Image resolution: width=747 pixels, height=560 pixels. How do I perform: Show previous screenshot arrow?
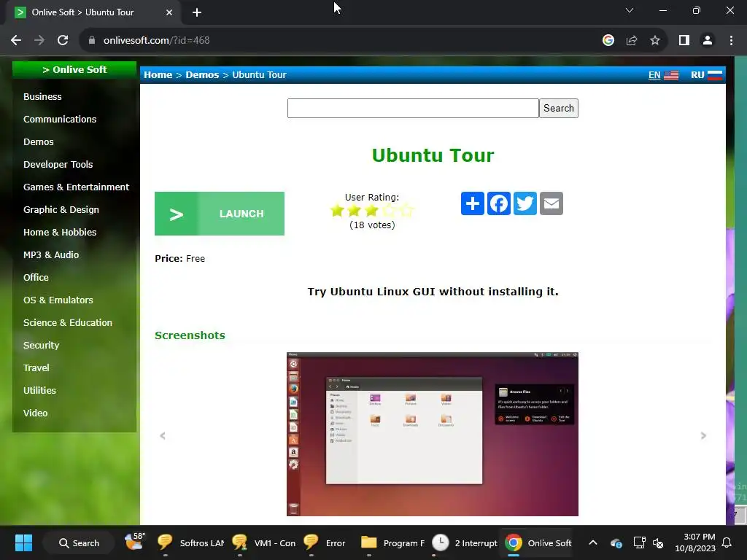point(163,436)
